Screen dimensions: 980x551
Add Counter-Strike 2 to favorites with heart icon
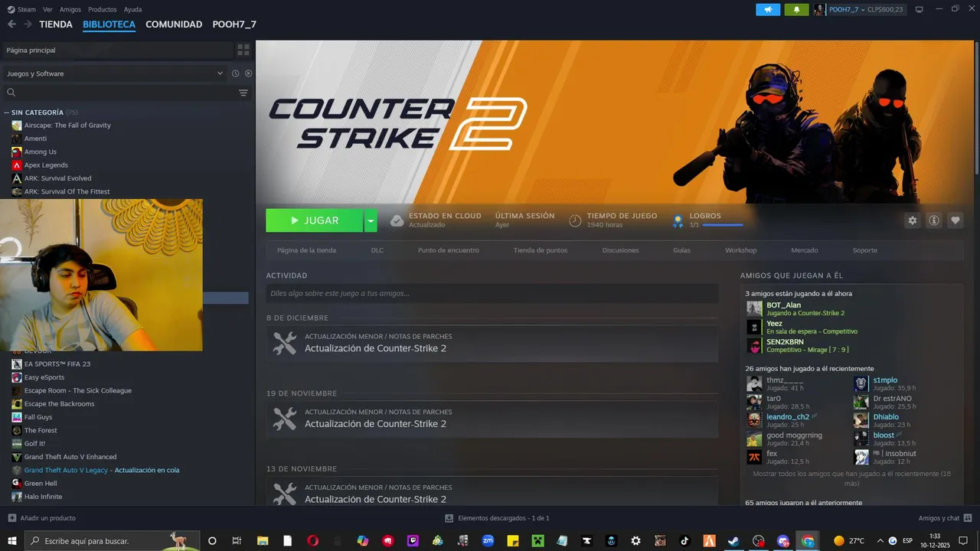(x=955, y=220)
